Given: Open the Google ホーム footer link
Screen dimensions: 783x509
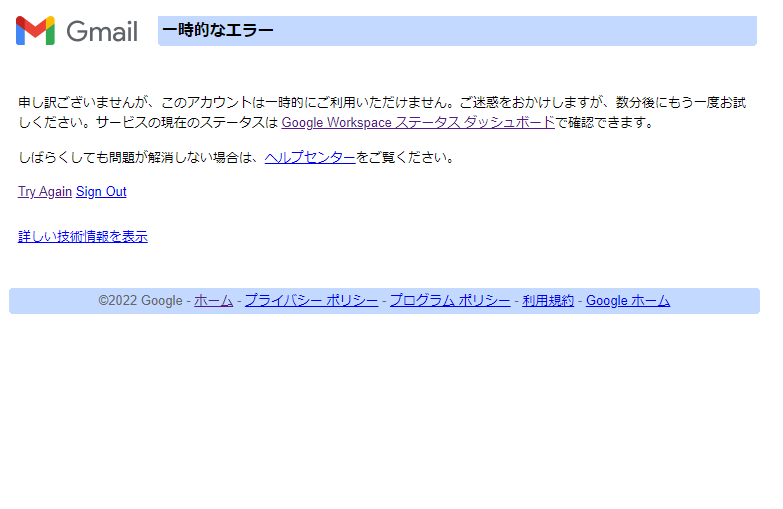Looking at the screenshot, I should (628, 301).
